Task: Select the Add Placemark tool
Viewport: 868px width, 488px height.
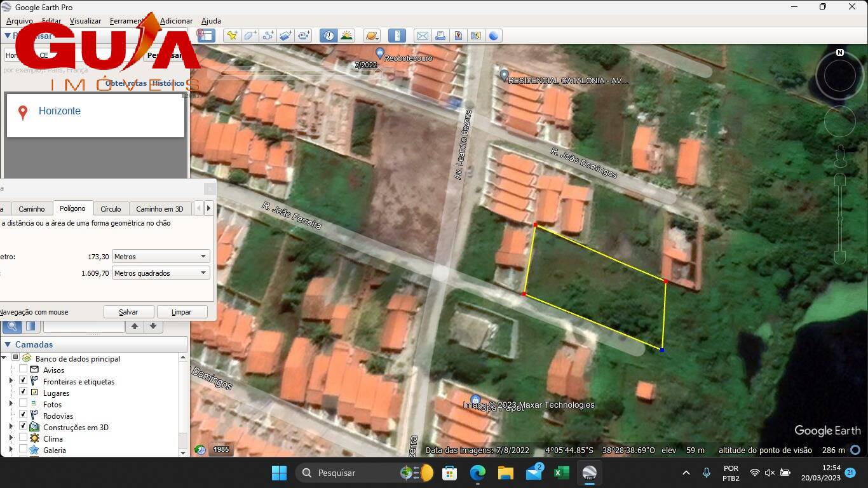Action: pyautogui.click(x=231, y=36)
